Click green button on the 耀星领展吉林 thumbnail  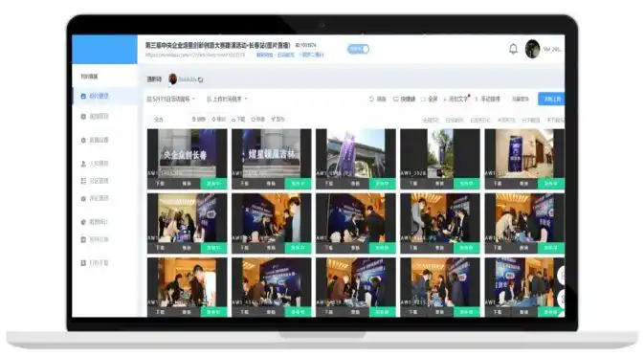[299, 184]
